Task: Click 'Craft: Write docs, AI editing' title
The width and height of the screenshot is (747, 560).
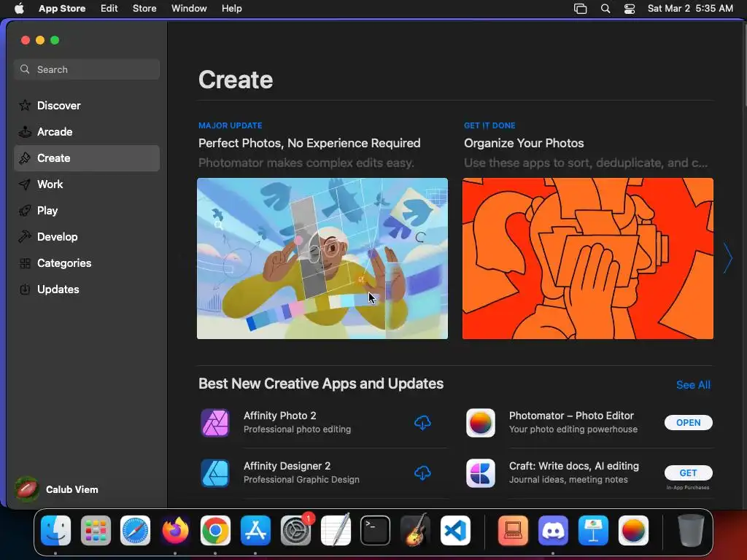Action: [x=574, y=466]
